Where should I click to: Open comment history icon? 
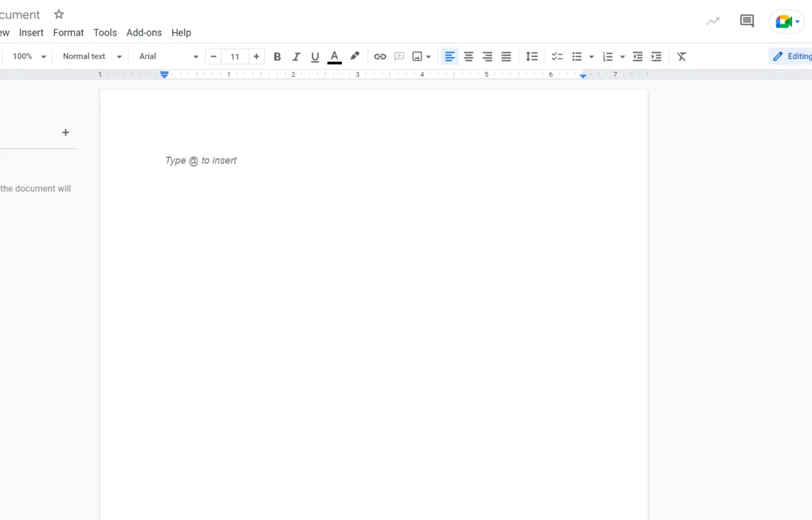(746, 21)
